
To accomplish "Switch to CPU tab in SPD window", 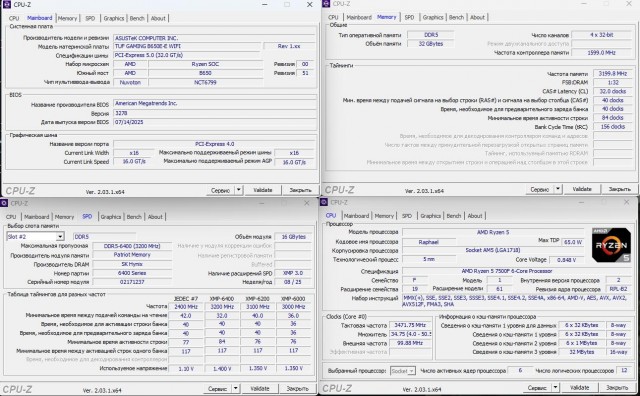I will [11, 217].
